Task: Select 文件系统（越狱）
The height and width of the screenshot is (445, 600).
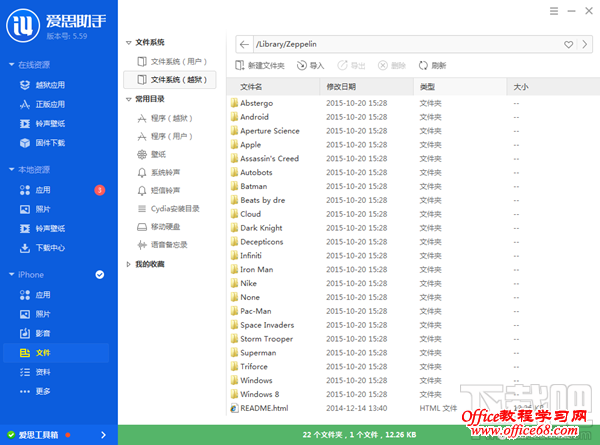Action: click(x=170, y=80)
